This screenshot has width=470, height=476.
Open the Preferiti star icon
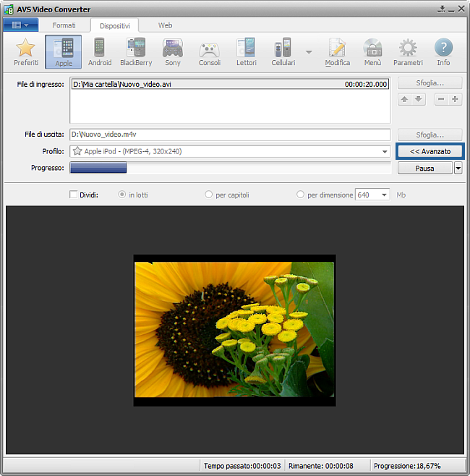[x=26, y=52]
